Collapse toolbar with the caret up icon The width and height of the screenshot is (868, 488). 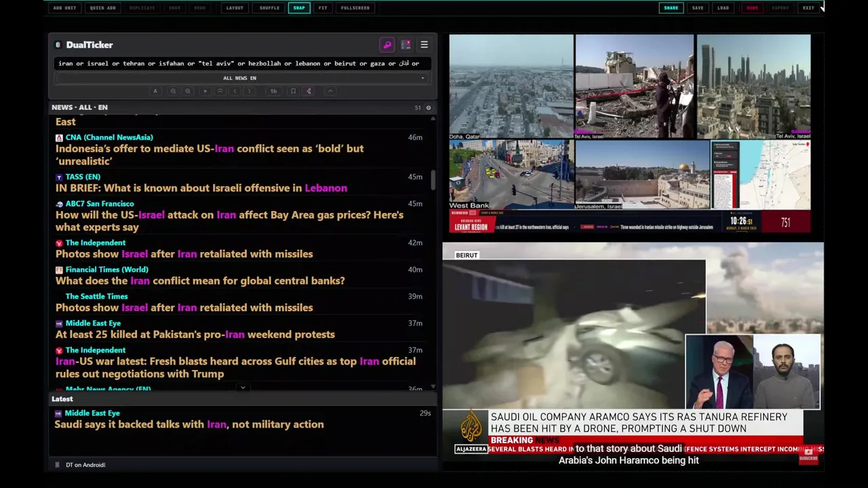pyautogui.click(x=330, y=91)
